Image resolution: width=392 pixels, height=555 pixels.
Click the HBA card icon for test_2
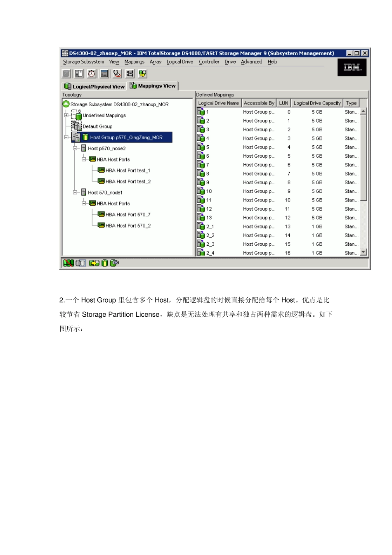101,181
